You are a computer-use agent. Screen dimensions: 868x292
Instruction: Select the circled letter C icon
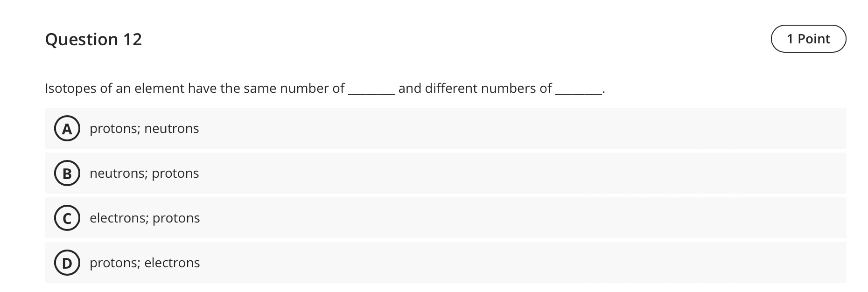(67, 218)
